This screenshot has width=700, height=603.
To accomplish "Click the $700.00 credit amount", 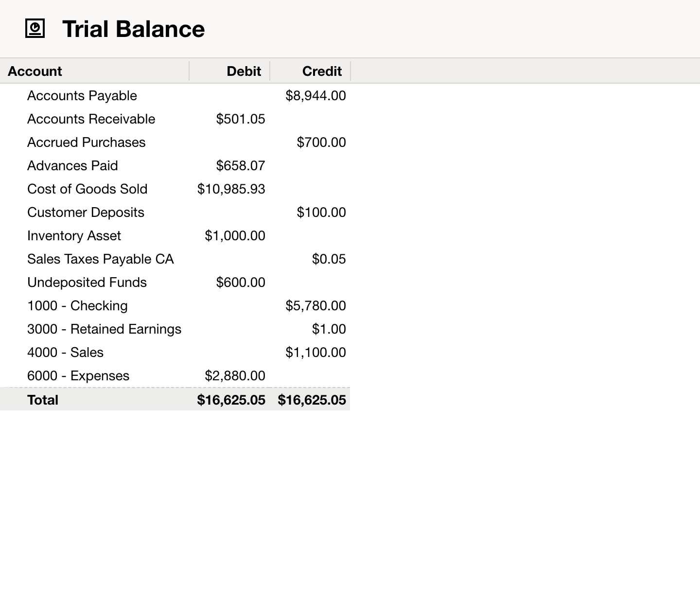I will pyautogui.click(x=321, y=142).
